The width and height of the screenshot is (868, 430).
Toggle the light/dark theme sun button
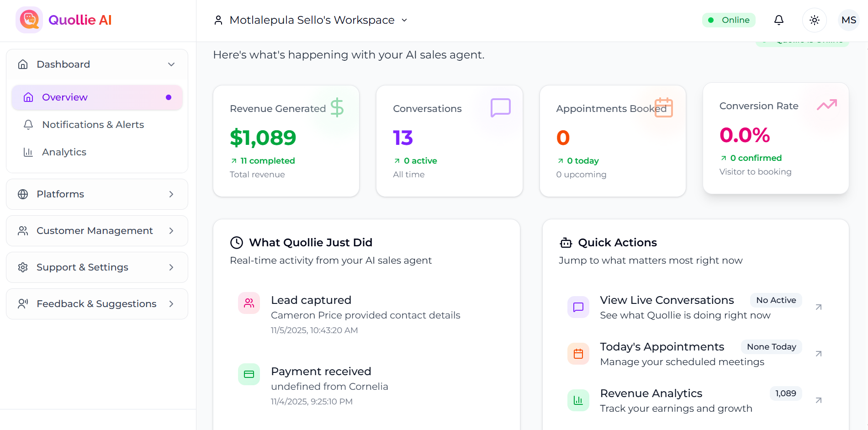[x=815, y=20]
